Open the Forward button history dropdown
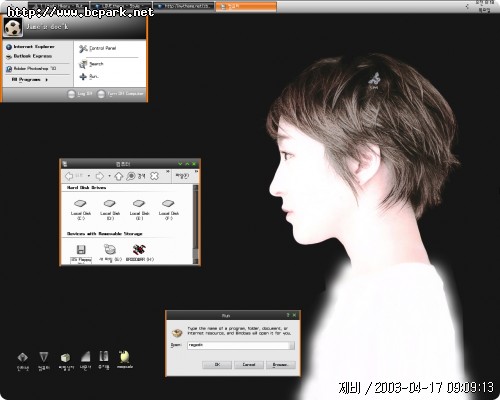 coord(109,176)
